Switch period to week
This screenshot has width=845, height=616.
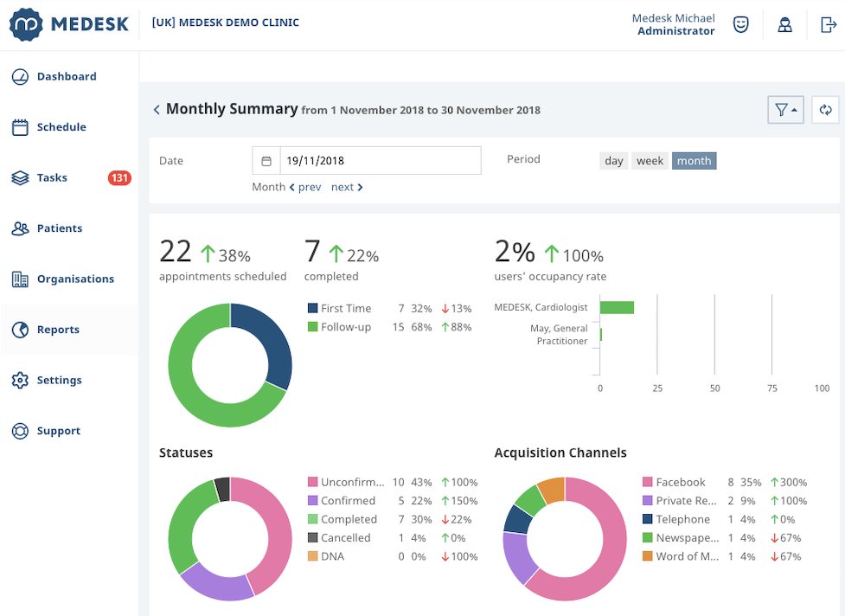650,161
